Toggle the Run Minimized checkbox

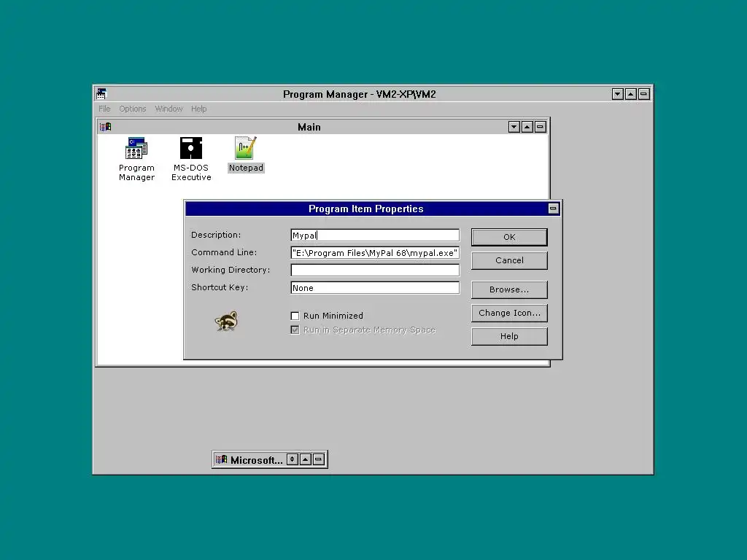coord(295,316)
